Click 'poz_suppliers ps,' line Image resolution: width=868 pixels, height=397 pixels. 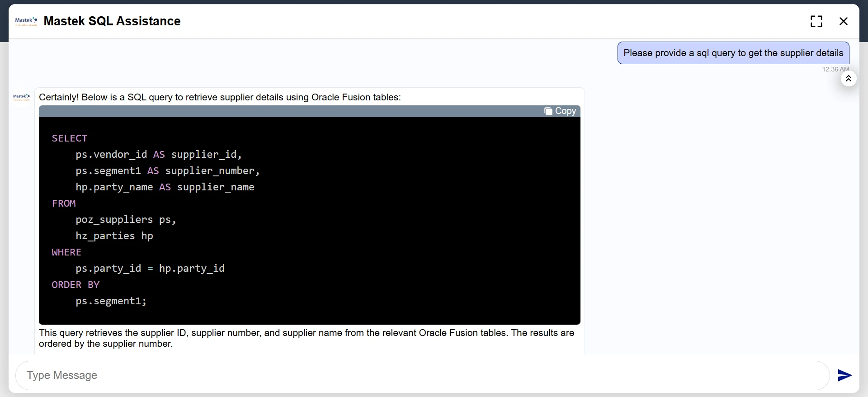(x=126, y=220)
